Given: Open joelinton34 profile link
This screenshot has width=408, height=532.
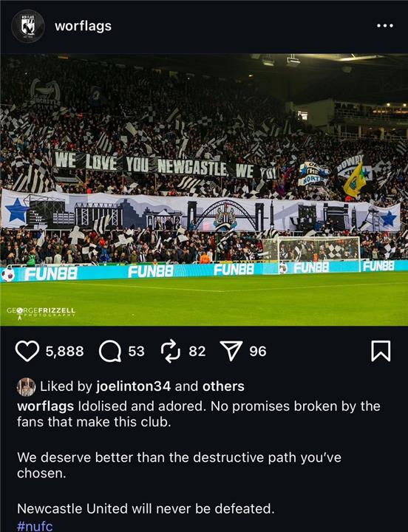Looking at the screenshot, I should pyautogui.click(x=133, y=386).
